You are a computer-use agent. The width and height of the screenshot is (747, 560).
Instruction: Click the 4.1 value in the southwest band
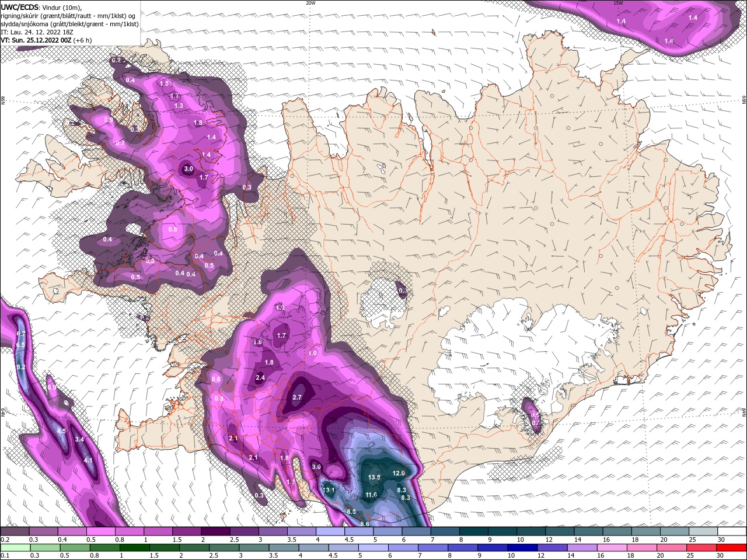coord(88,460)
